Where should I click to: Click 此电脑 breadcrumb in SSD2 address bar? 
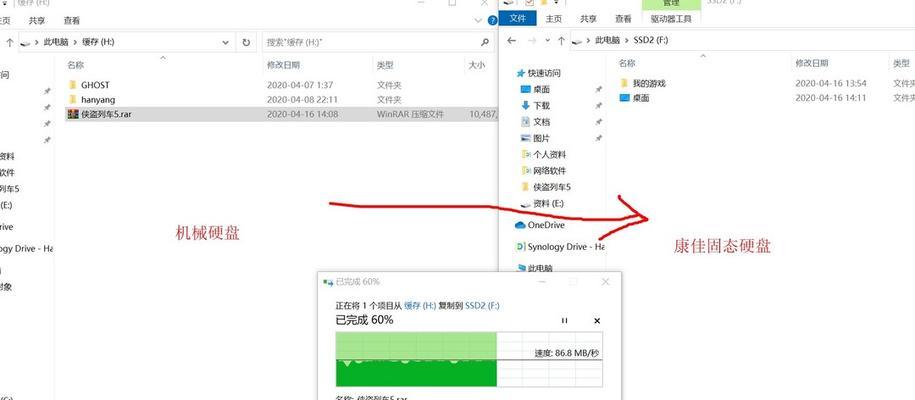coord(607,41)
